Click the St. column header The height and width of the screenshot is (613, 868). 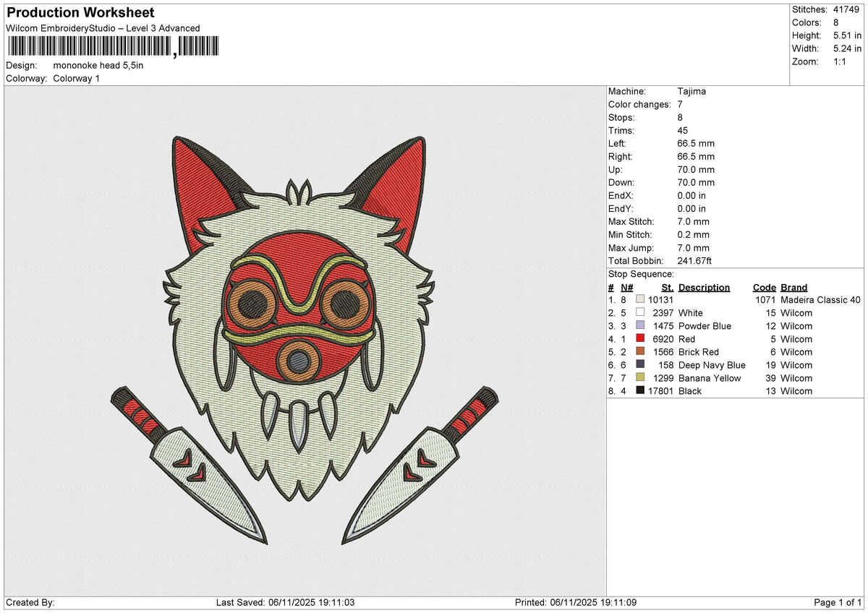(668, 288)
